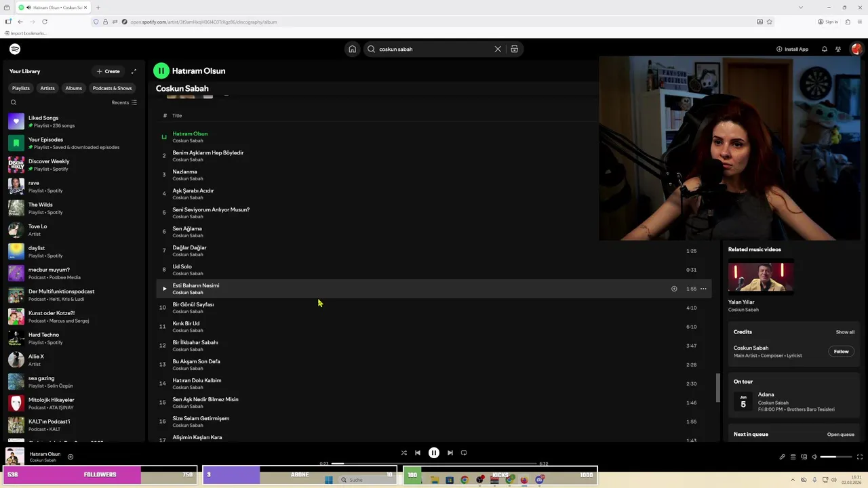
Task: Mute Spotify with speaker icon
Action: 814,457
